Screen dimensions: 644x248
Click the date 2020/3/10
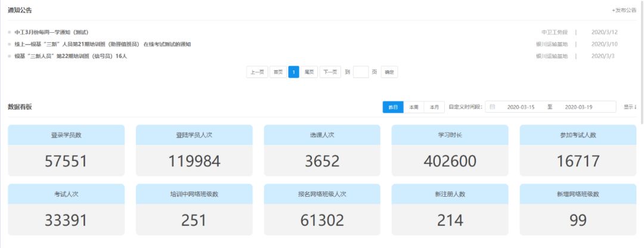pyautogui.click(x=605, y=44)
